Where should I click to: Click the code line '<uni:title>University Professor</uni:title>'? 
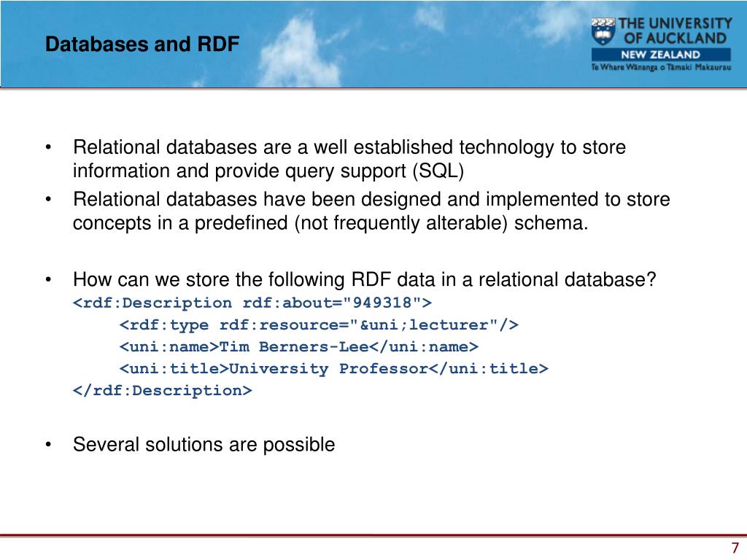pos(333,368)
